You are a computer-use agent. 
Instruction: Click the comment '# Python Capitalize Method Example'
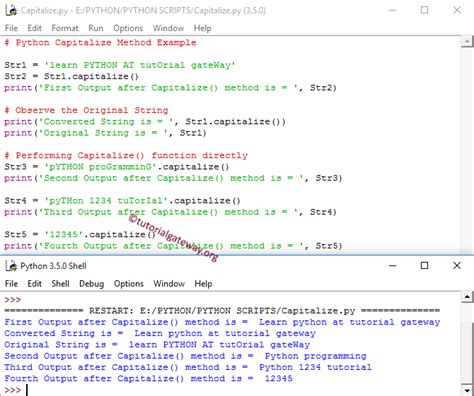100,43
